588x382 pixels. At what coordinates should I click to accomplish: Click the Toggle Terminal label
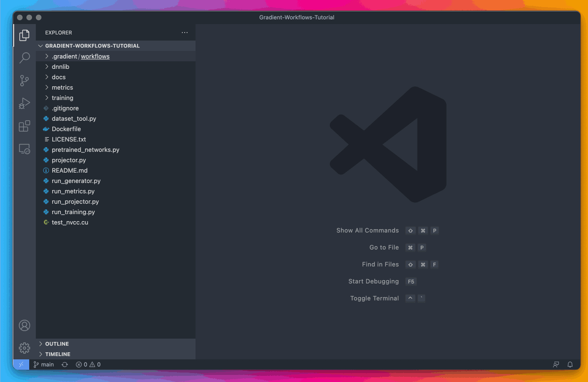pyautogui.click(x=375, y=299)
